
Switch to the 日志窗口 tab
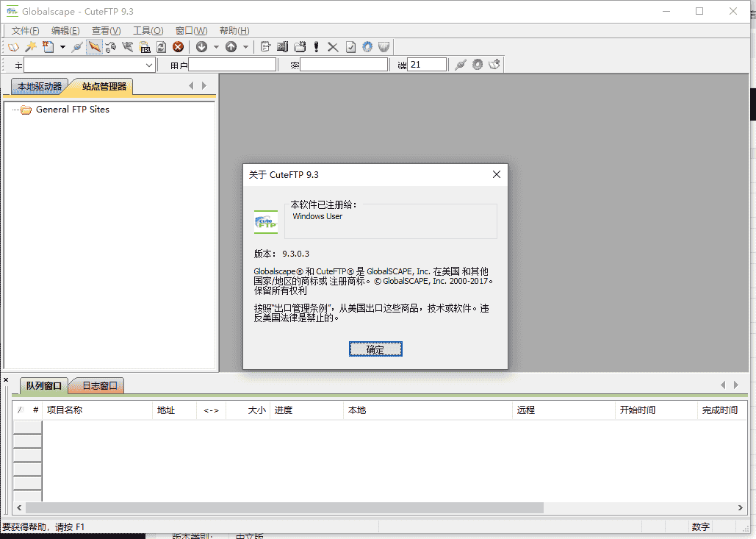(x=99, y=385)
